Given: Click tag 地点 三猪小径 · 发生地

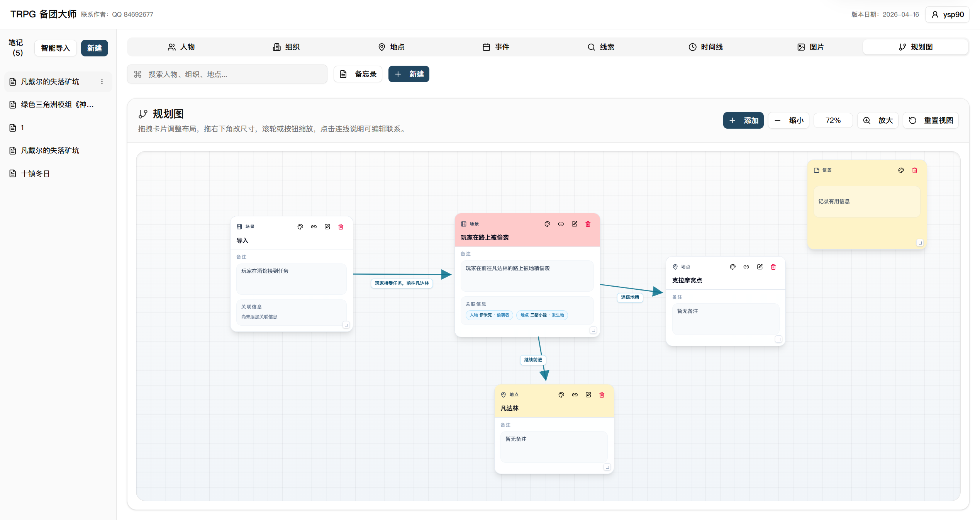Looking at the screenshot, I should click(542, 315).
